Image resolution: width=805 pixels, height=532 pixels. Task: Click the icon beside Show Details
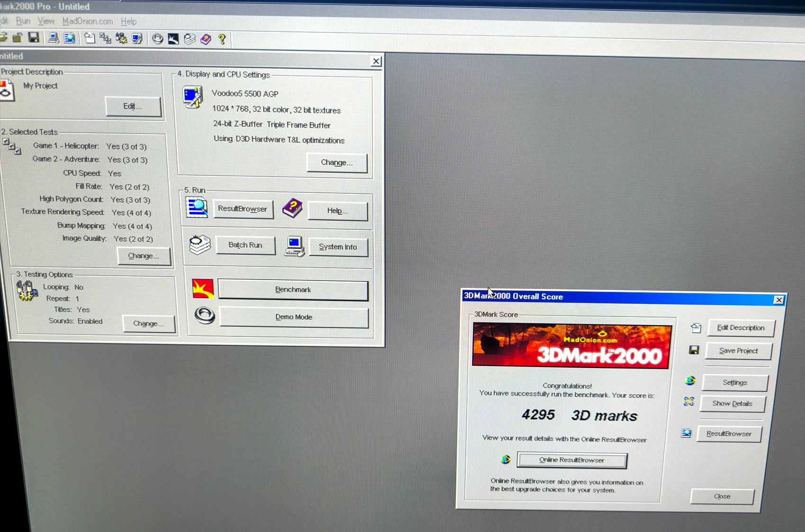click(x=689, y=402)
